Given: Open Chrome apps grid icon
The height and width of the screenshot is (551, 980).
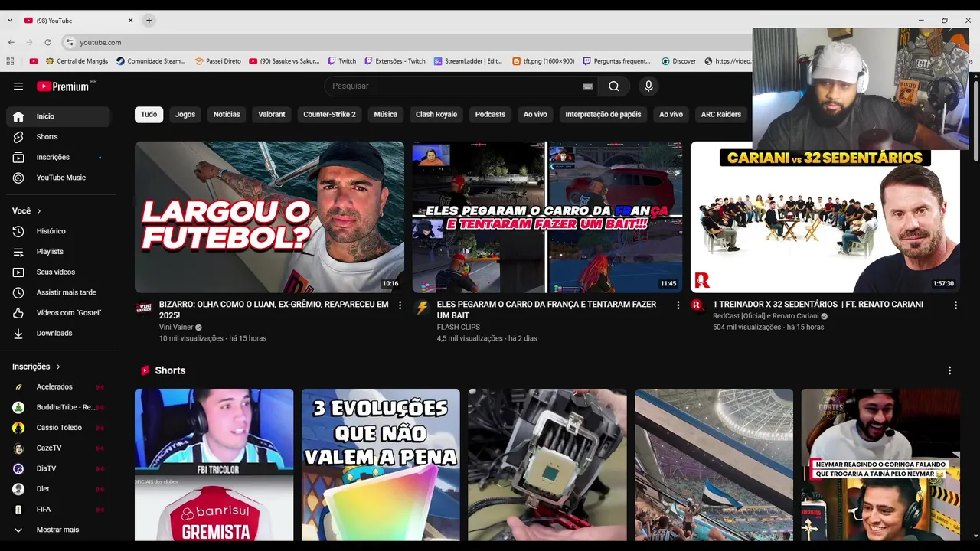Looking at the screenshot, I should click(x=10, y=61).
